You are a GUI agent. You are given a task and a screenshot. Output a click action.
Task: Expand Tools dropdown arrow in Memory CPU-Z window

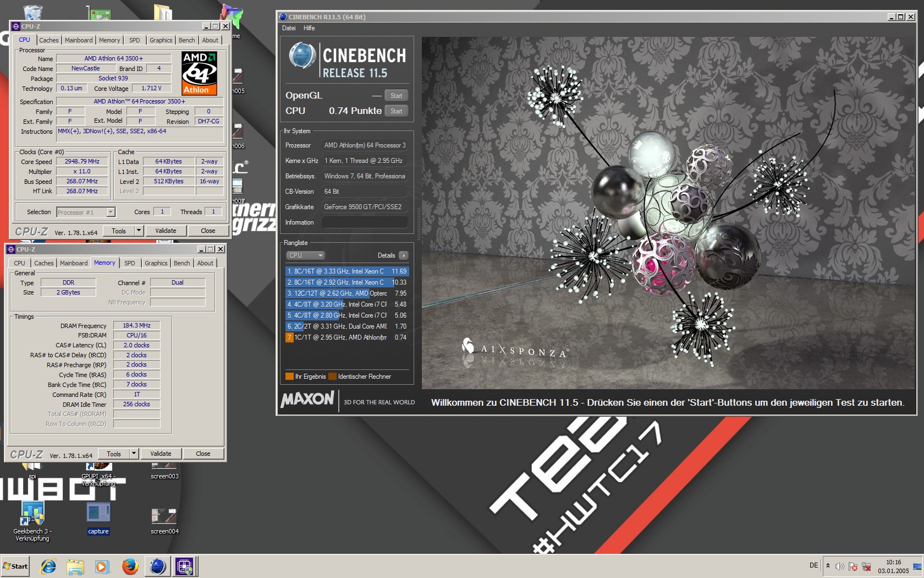click(x=134, y=454)
